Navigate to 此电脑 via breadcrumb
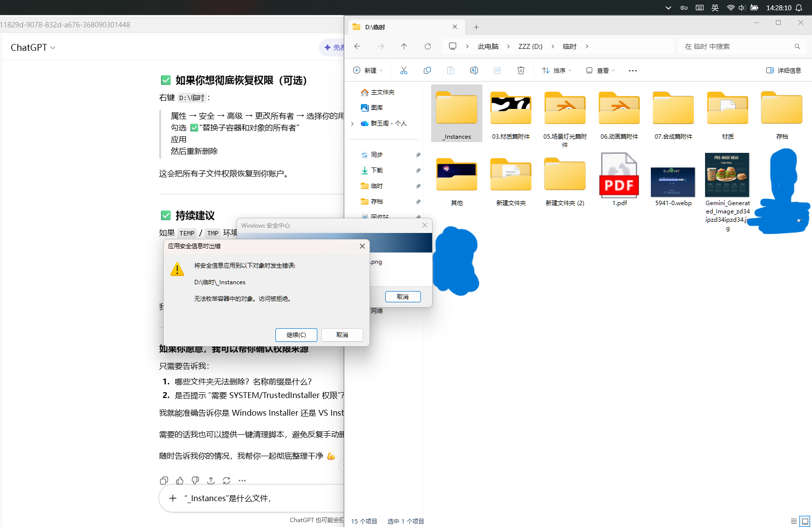The image size is (812, 527). click(488, 46)
